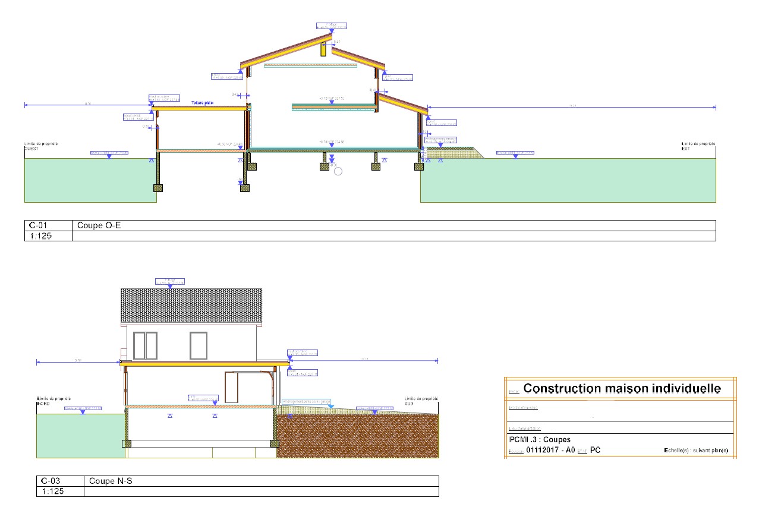
Task: Select the single window right of the double window
Action: pos(198,345)
